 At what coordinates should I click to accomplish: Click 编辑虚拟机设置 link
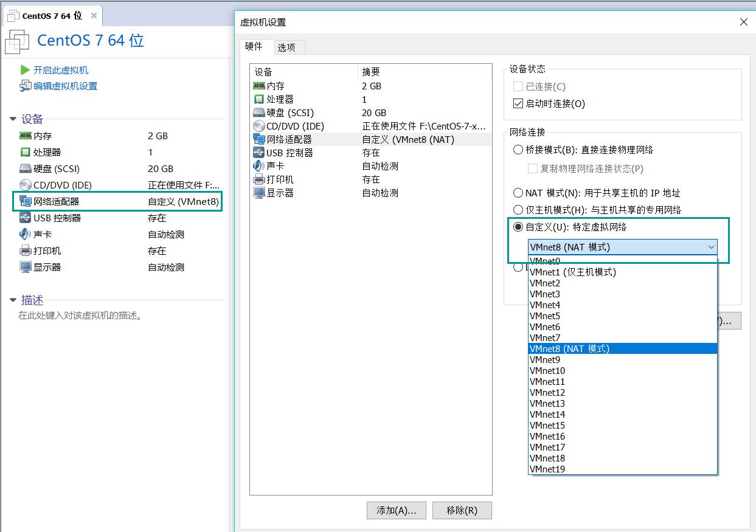coord(65,86)
